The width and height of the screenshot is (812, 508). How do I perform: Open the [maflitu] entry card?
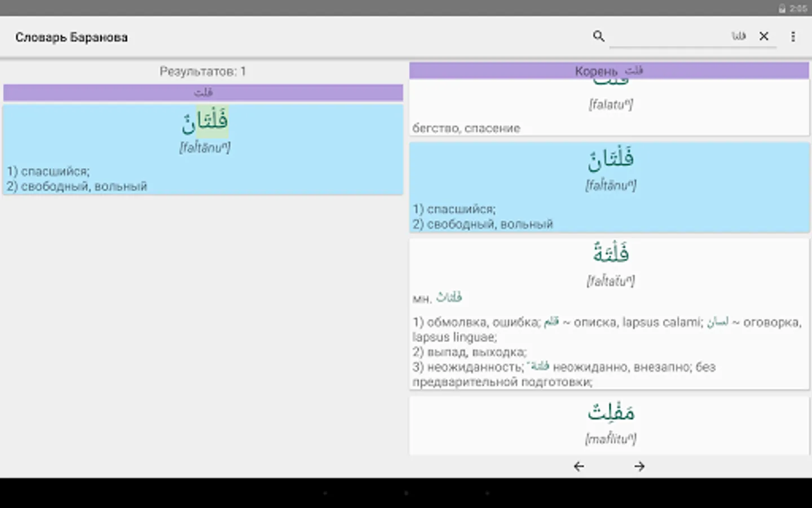tap(609, 425)
